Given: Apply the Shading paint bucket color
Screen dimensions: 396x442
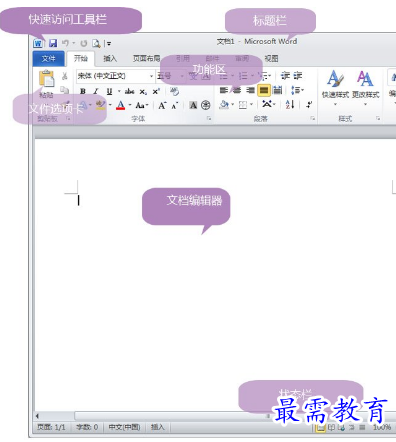Looking at the screenshot, I should point(224,105).
